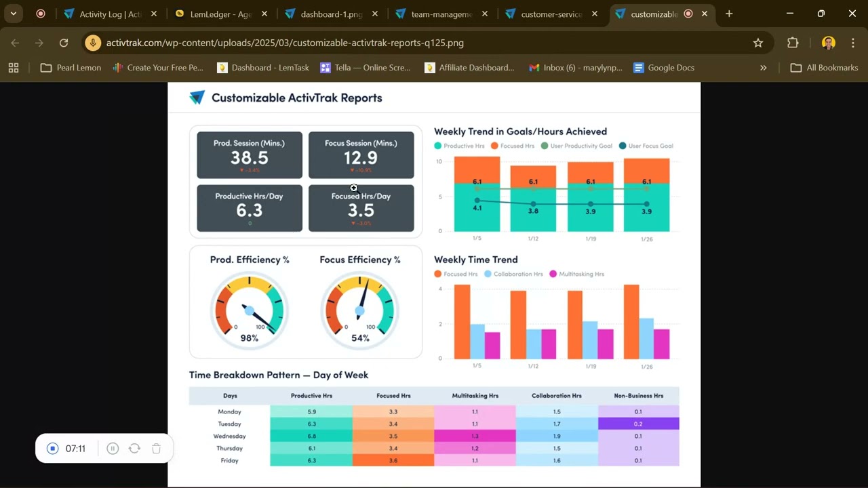Click the Productive Hrs column header
The image size is (868, 488).
pyautogui.click(x=311, y=396)
